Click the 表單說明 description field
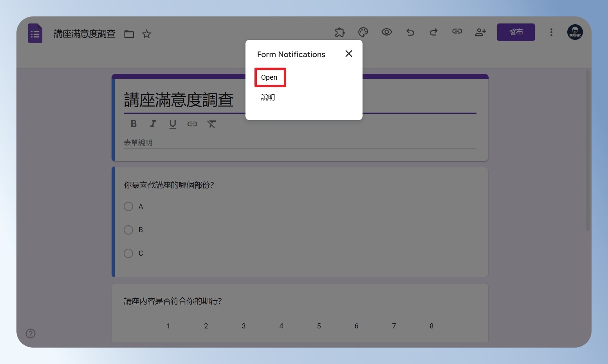 click(x=300, y=143)
